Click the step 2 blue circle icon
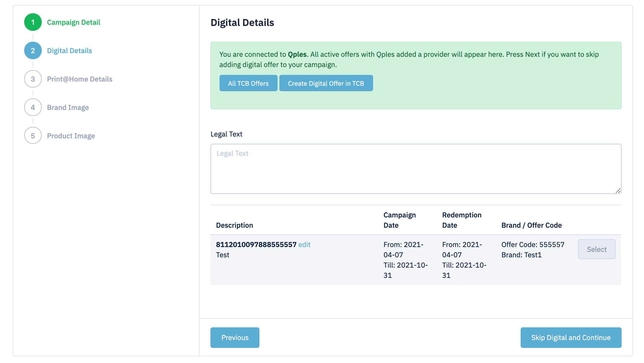Screen dimensions: 644x363 point(33,51)
